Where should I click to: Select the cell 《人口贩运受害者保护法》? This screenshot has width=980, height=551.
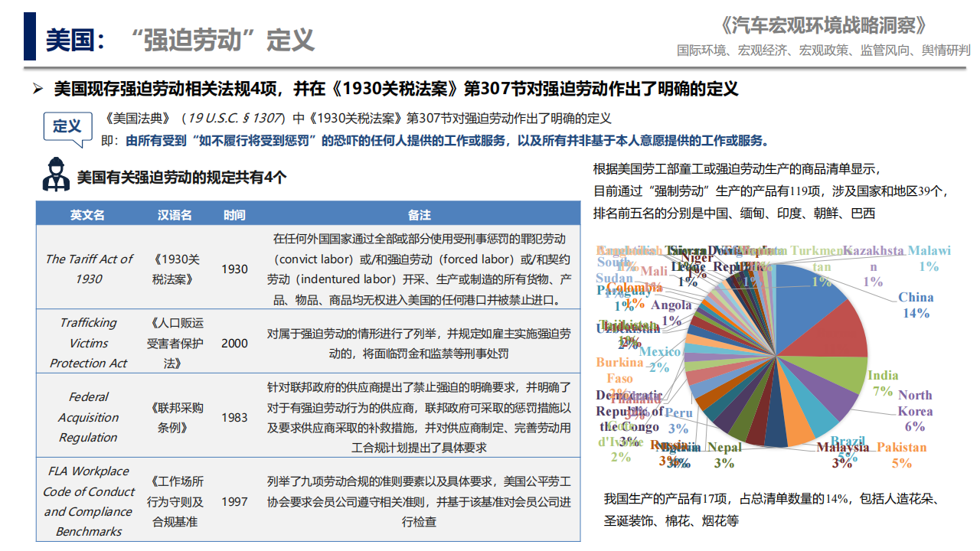tap(175, 343)
